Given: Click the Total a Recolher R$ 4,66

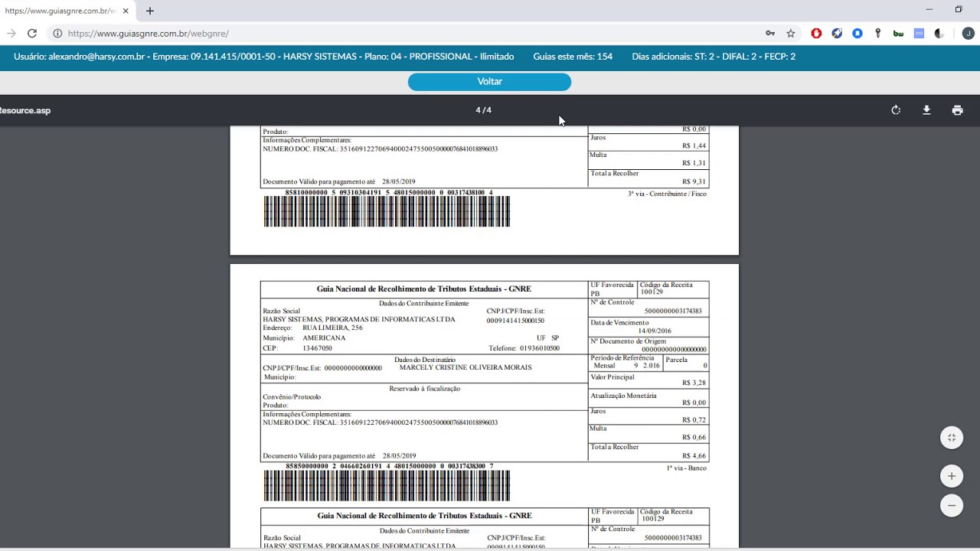Looking at the screenshot, I should click(x=694, y=456).
